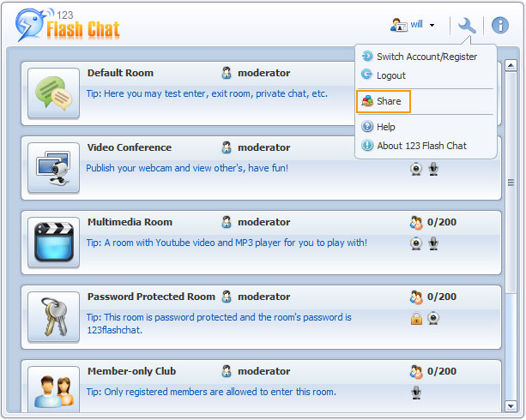
Task: Click moderator icon in Video Conference row
Action: click(x=227, y=147)
